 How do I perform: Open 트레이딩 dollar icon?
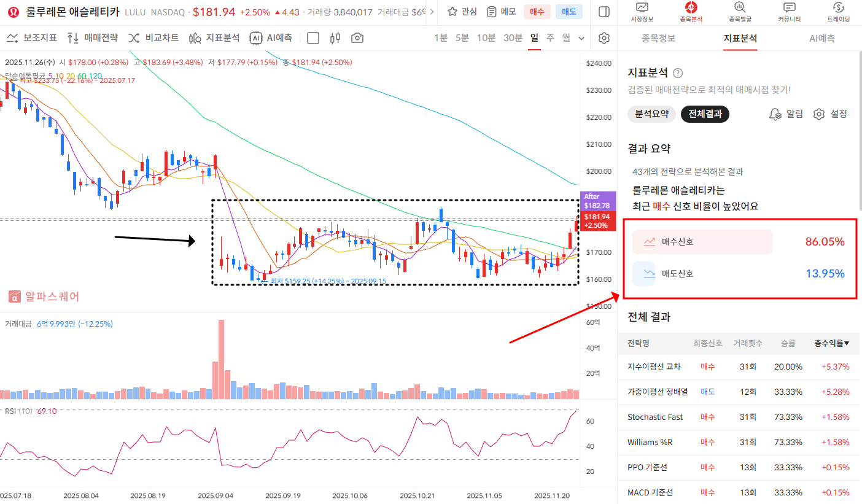click(839, 7)
